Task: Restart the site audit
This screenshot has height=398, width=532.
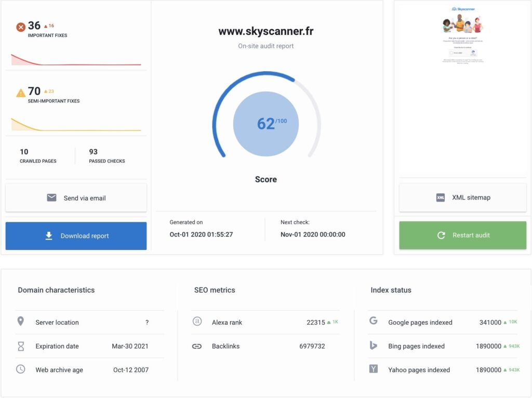Action: click(x=463, y=235)
